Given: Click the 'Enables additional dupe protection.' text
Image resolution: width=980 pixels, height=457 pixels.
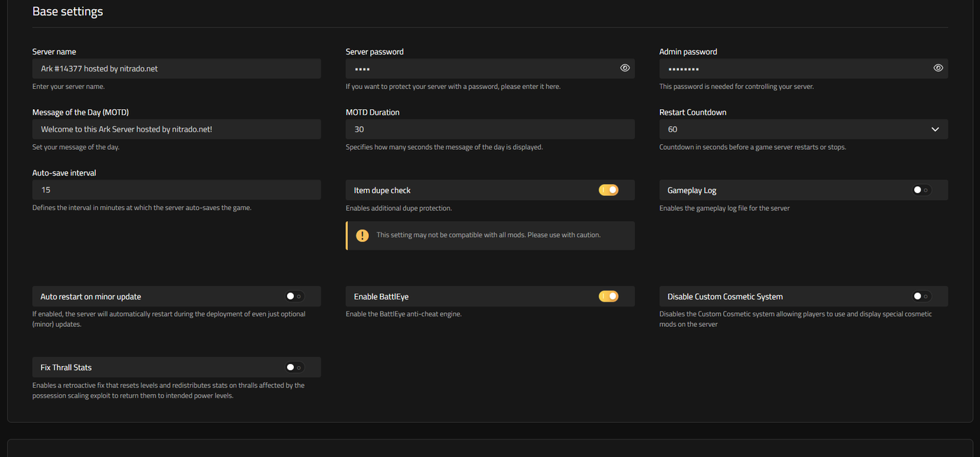Looking at the screenshot, I should point(398,208).
